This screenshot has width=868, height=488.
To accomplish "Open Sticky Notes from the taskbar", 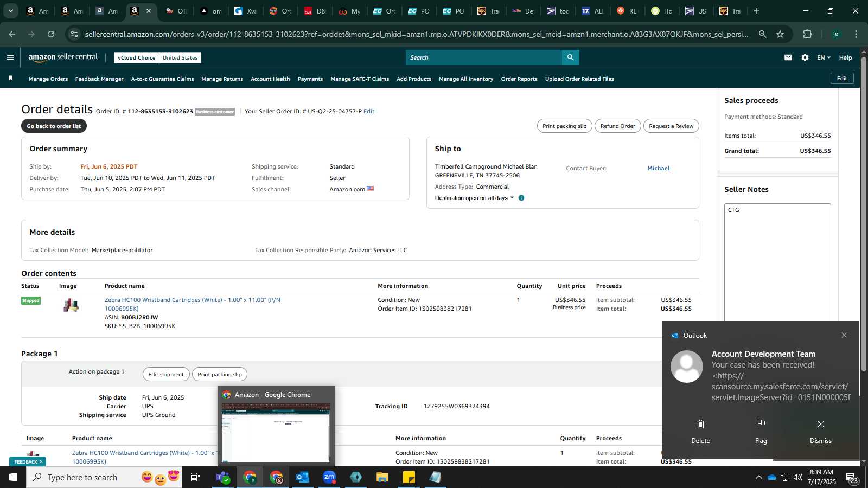I will click(409, 477).
